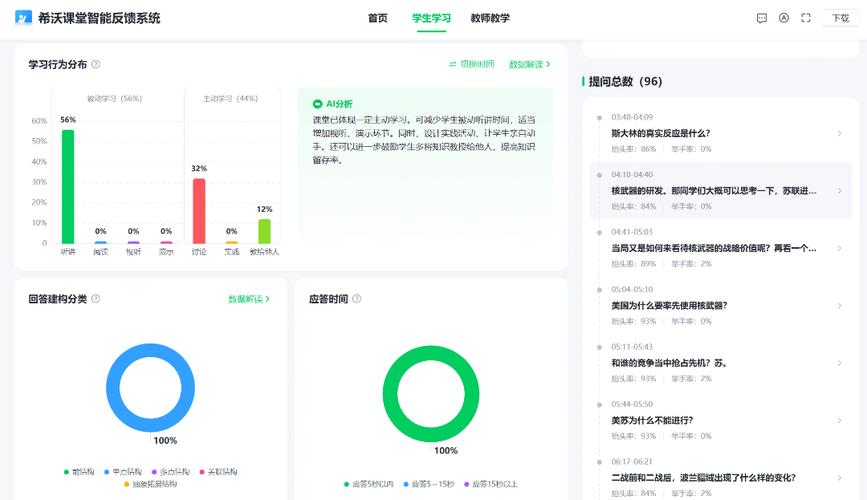Open 数据解读 in 回答建构分类 card

(249, 299)
